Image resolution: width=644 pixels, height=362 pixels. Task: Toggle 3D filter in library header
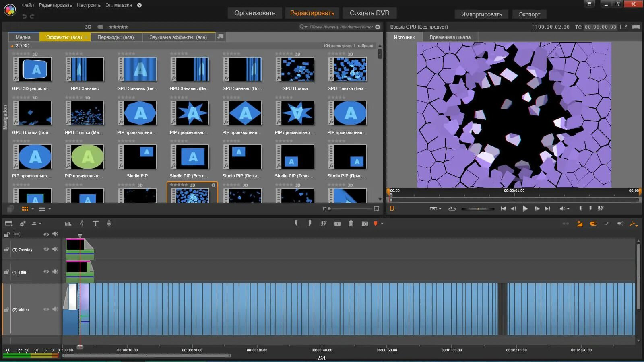[88, 27]
